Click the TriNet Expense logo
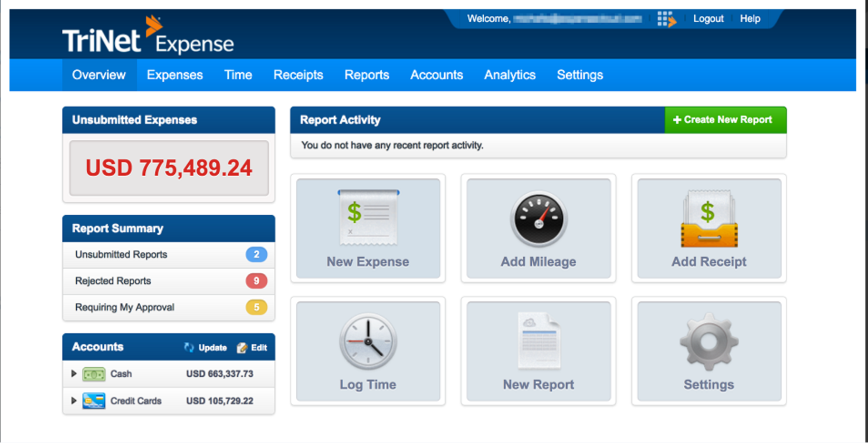Screen dimensions: 868x443 (148, 36)
